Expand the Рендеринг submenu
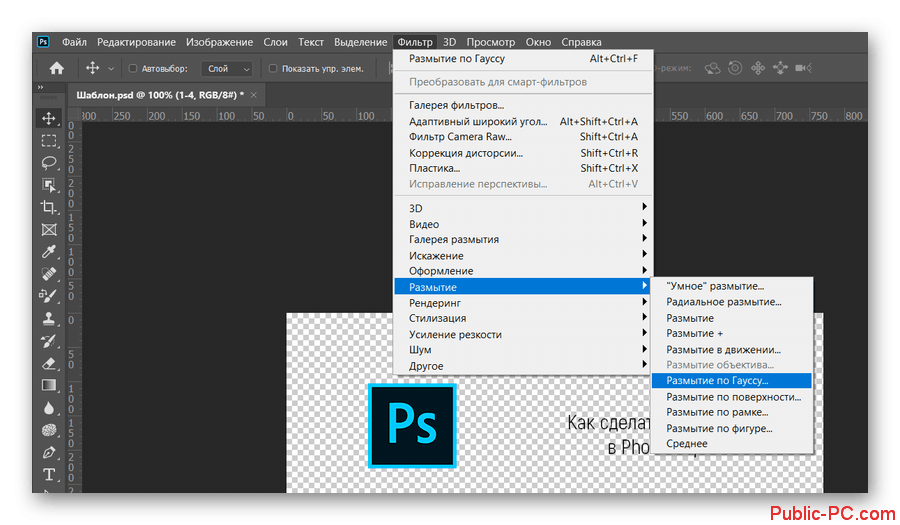The width and height of the screenshot is (900, 525). tap(523, 302)
